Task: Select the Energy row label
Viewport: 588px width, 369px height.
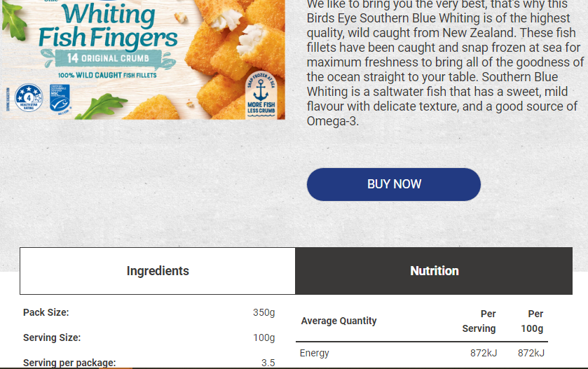Action: tap(314, 354)
